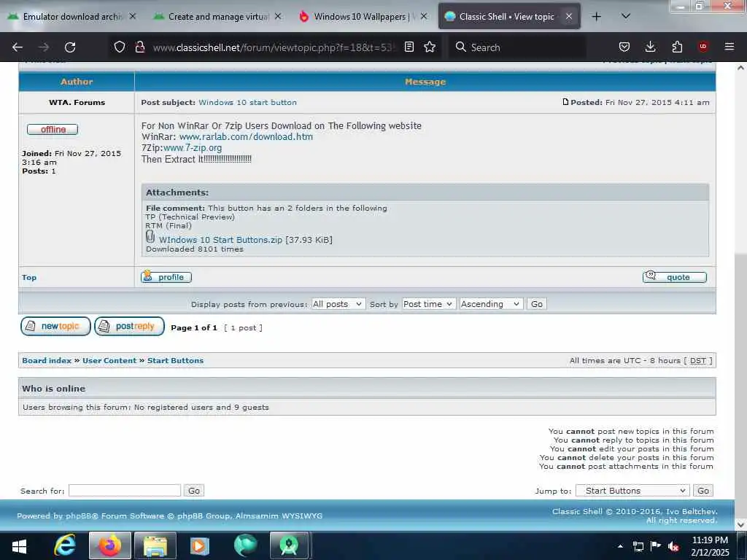Viewport: 747px width, 560px height.
Task: Open the media player taskbar icon
Action: tap(200, 545)
